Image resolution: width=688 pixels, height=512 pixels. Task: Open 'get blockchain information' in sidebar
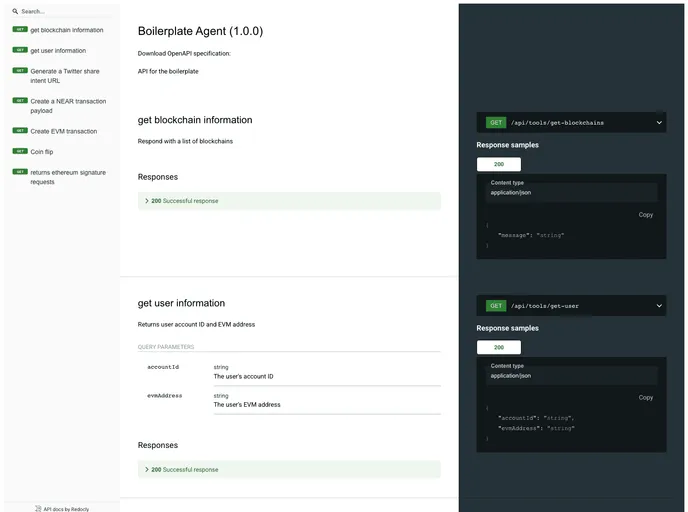(x=67, y=30)
